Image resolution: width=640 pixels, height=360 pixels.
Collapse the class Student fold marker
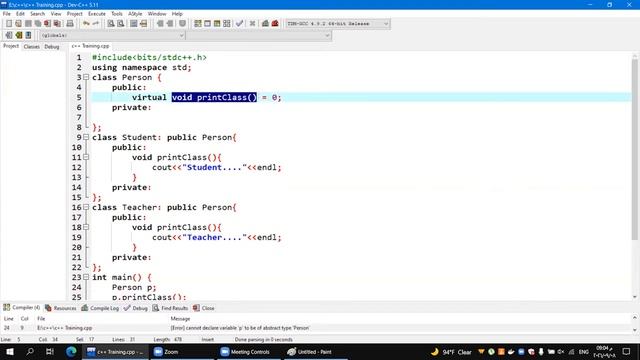pyautogui.click(x=86, y=137)
